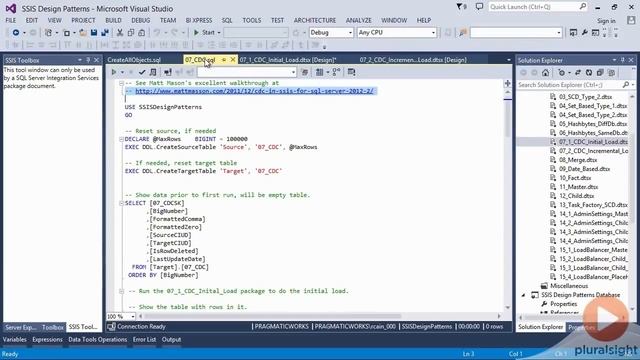Click the Results to Grid icon
This screenshot has height=360, width=640.
[319, 72]
